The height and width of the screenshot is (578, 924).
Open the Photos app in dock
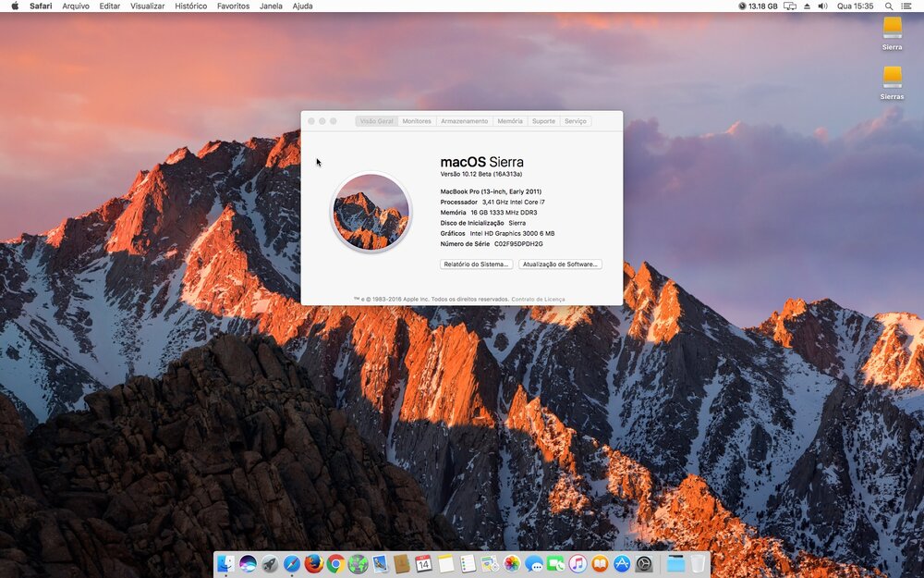point(512,563)
